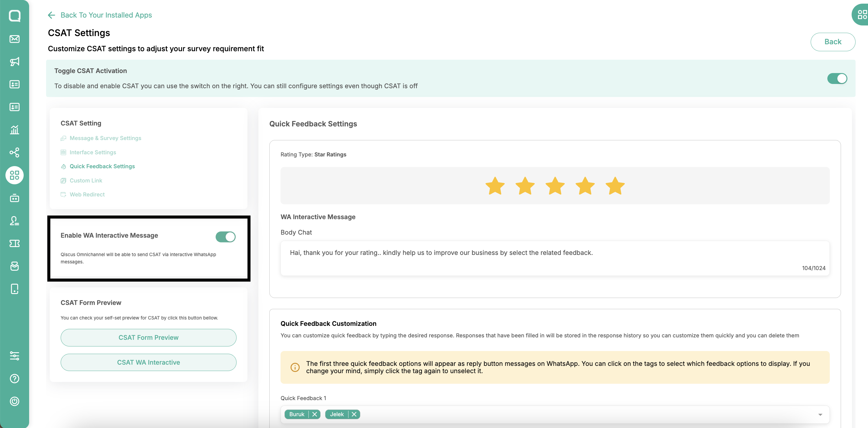Open the settings sliders icon in sidebar

pyautogui.click(x=15, y=356)
